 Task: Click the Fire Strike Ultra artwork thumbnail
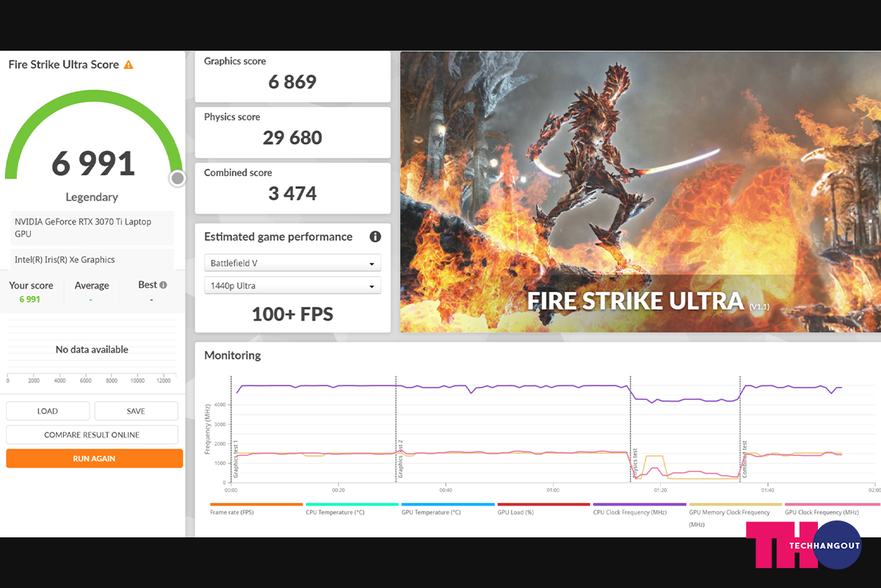pyautogui.click(x=640, y=192)
